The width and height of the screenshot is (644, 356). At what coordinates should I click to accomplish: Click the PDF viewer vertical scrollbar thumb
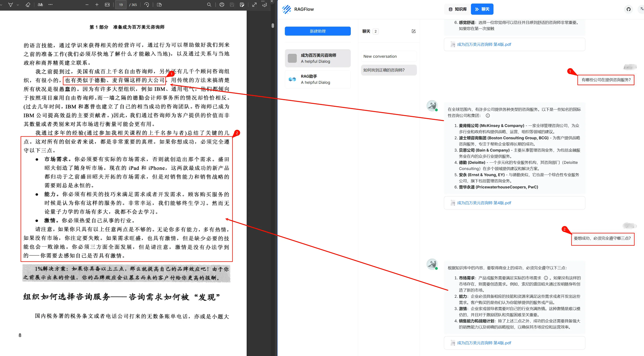[273, 26]
